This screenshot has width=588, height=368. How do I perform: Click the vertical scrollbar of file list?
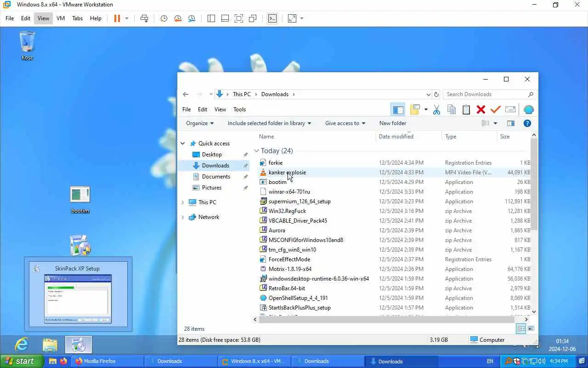coord(534,184)
